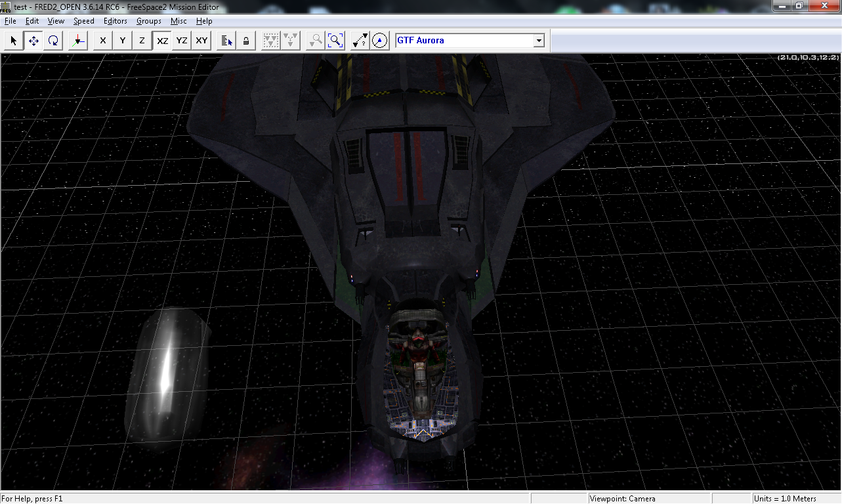Open the selection list icon
The image size is (842, 504).
[226, 41]
